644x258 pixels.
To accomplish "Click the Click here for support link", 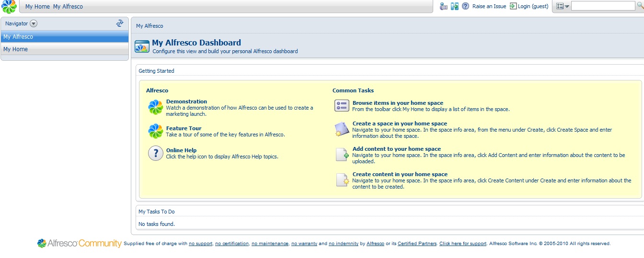I will coord(463,244).
